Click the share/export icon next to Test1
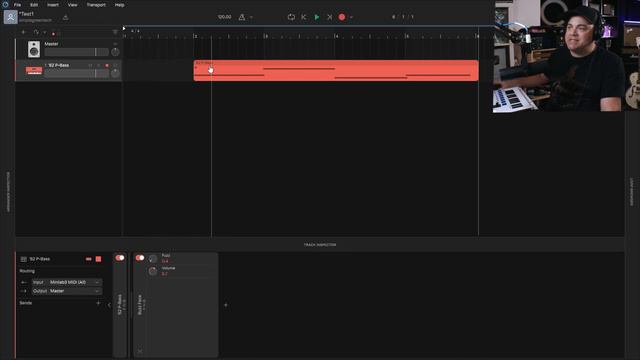Viewport: 640px width, 360px height. (x=65, y=17)
